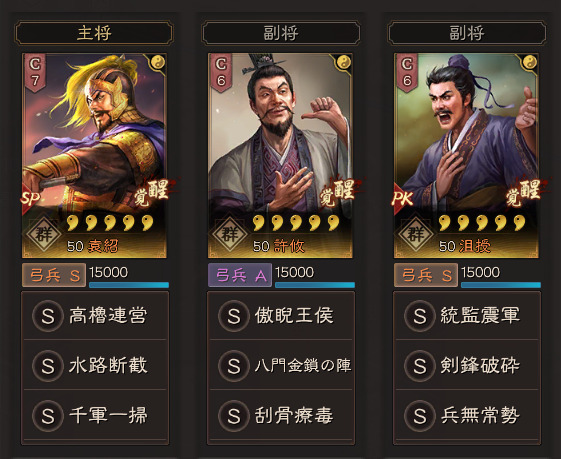Click the 群 faction emblem on 袁紹 card
The height and width of the screenshot is (459, 561).
coord(44,235)
